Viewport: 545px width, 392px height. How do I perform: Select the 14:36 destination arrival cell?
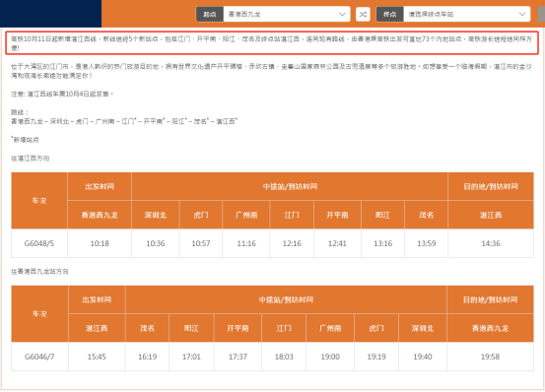(491, 243)
